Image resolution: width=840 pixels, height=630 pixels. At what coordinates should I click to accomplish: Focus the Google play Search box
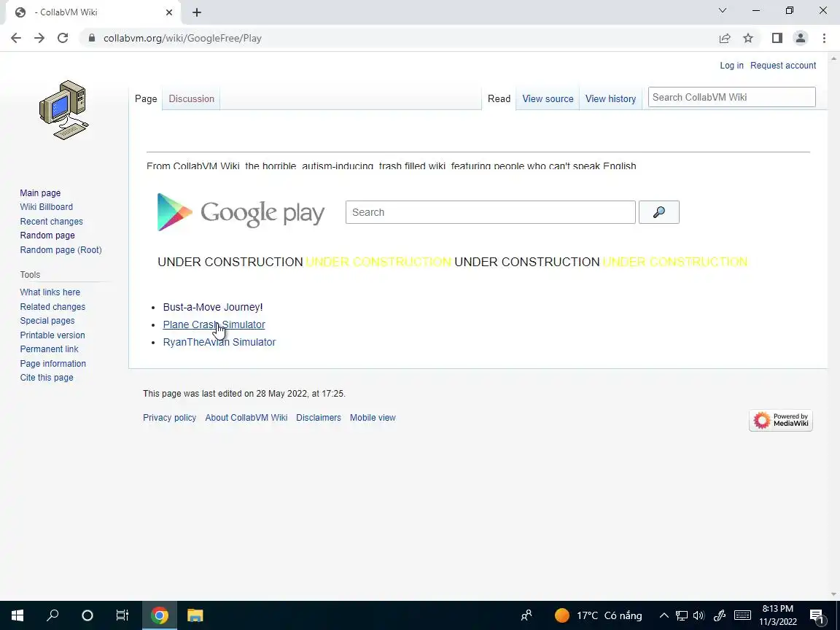(490, 212)
